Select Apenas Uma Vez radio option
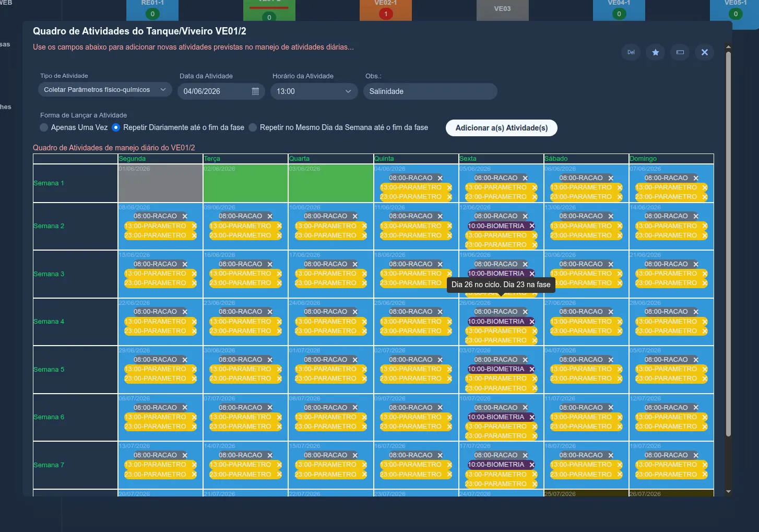This screenshot has height=532, width=759. coord(44,127)
